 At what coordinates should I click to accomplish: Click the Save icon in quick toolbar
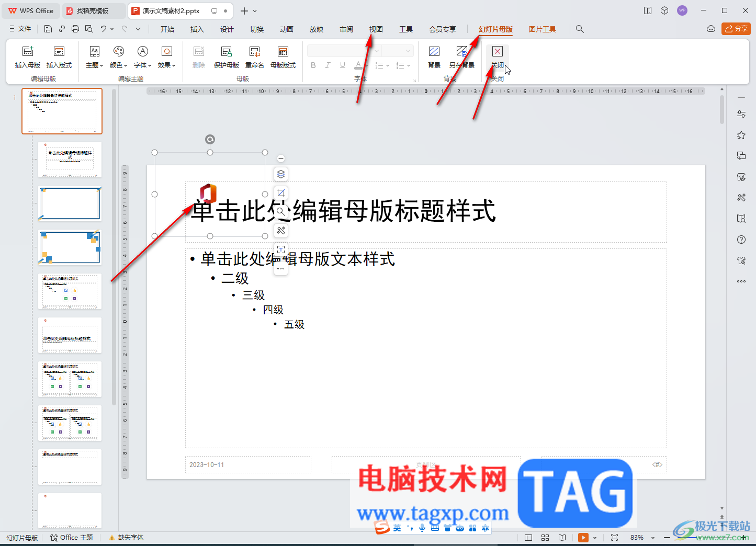(48, 29)
